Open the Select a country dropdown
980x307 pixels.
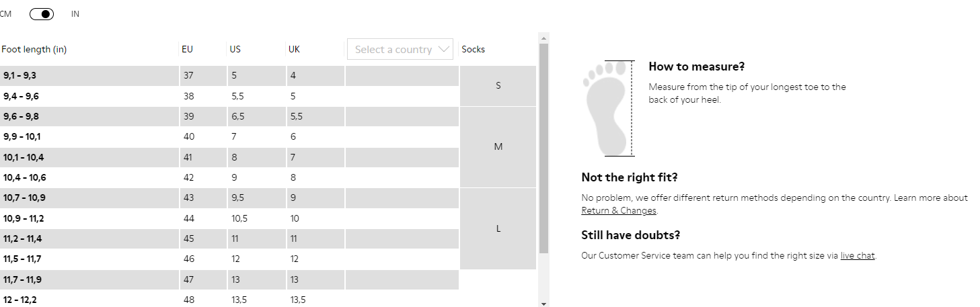click(400, 49)
